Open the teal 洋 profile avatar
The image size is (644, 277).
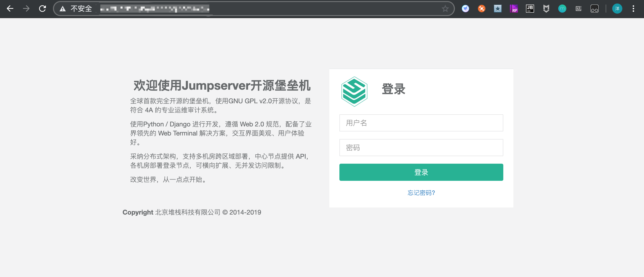coord(617,9)
